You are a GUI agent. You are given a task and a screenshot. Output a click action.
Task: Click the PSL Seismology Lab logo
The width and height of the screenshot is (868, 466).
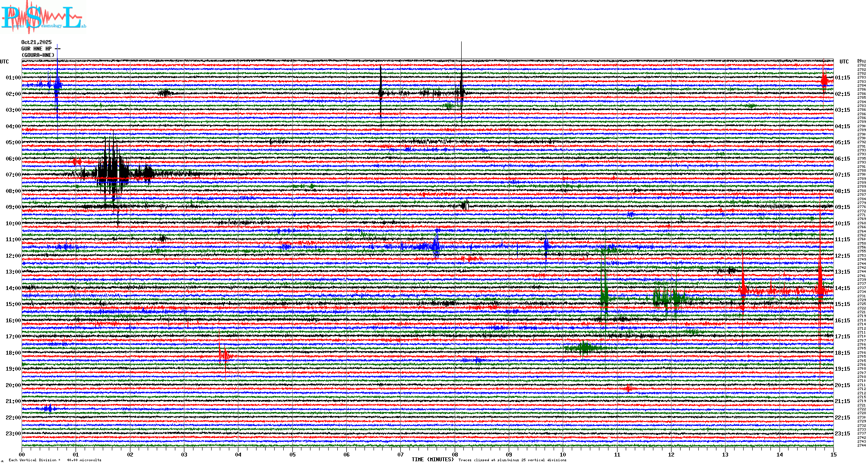click(x=43, y=17)
